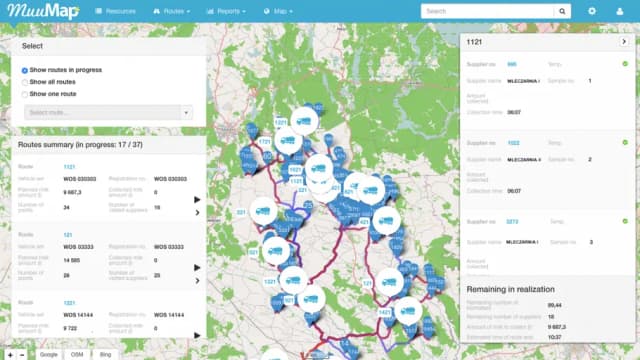Select the truck marker for route 1721
This screenshot has width=640, height=360.
[x=288, y=140]
